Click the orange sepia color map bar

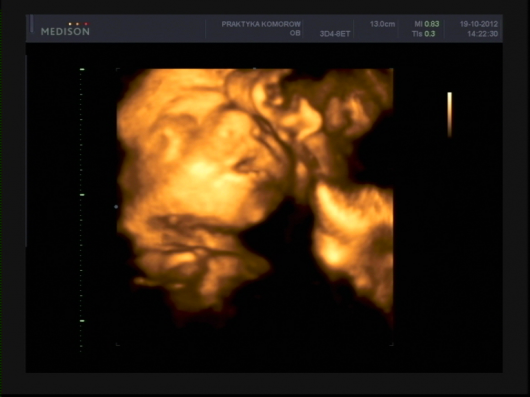[x=450, y=115]
